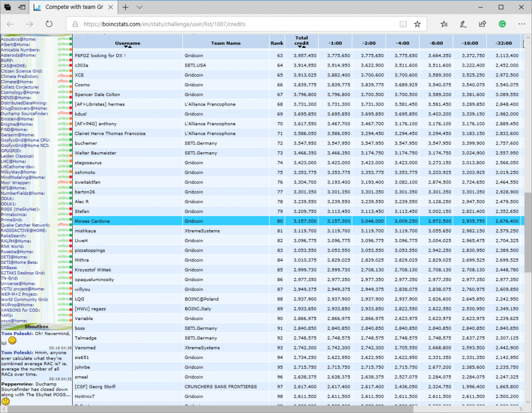Click the -8:00 column header
Image resolution: width=532 pixels, height=413 pixels.
[x=436, y=43]
